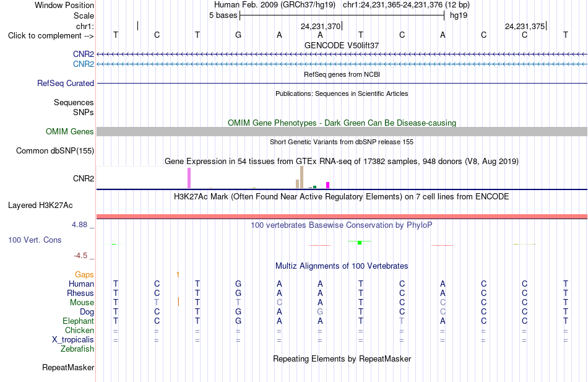The image size is (588, 382).
Task: Click the light blue CNR2 intron arrow line
Action: click(342, 64)
